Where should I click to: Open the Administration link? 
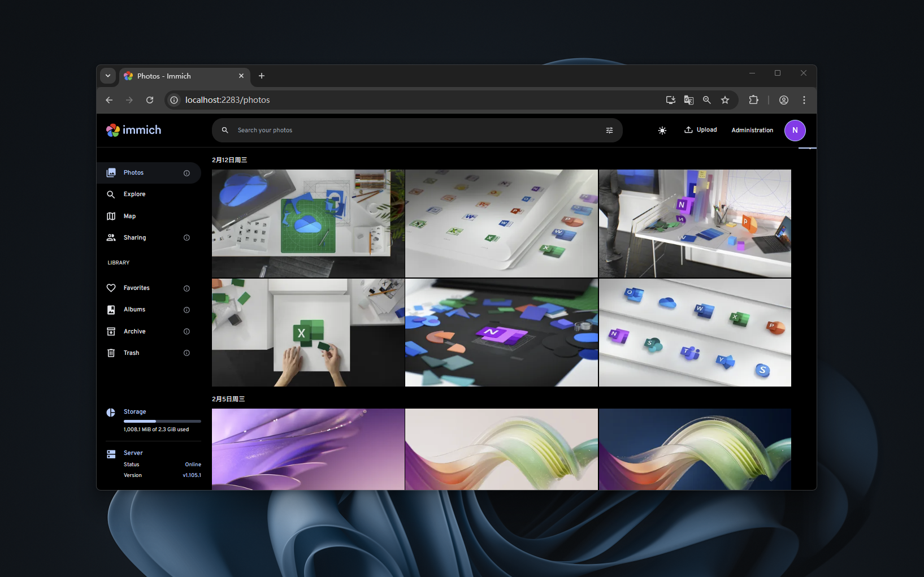click(x=752, y=130)
